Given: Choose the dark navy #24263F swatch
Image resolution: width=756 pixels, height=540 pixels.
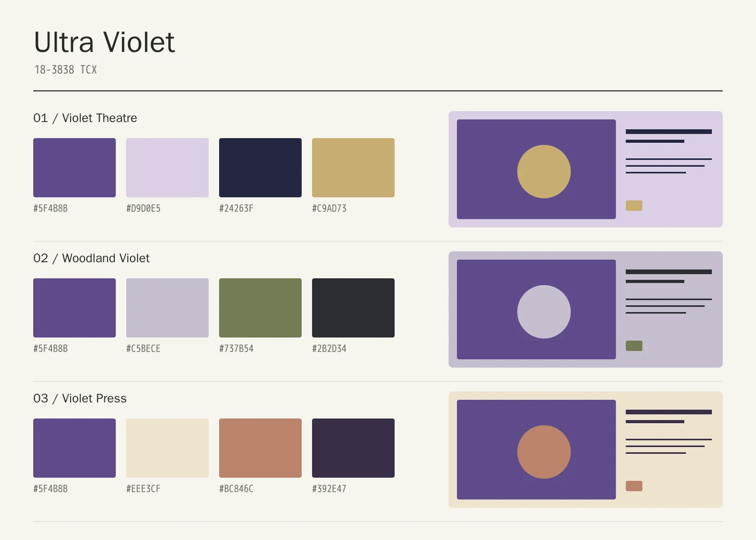Looking at the screenshot, I should (x=260, y=168).
